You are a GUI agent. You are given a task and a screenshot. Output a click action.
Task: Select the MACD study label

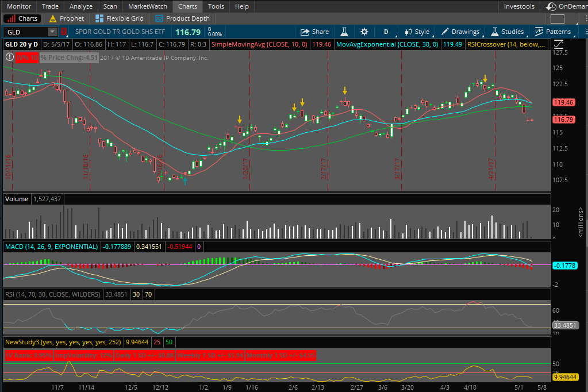tap(51, 247)
